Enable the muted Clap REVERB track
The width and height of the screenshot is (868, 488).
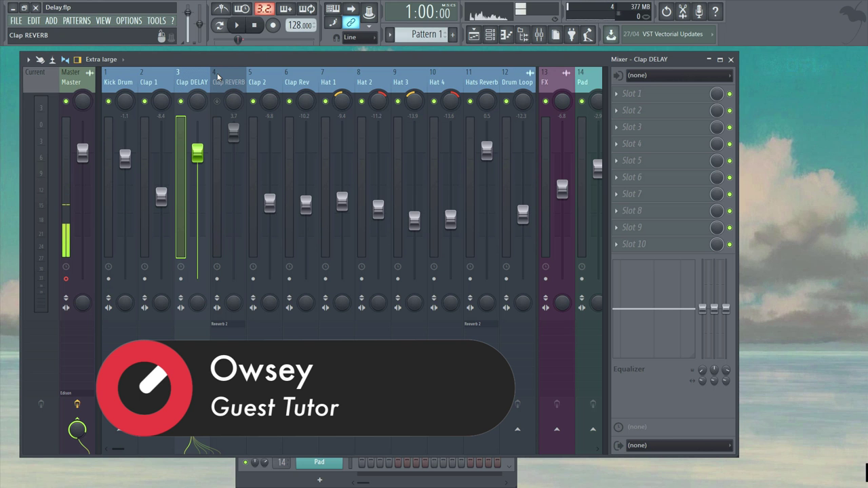coord(217,102)
